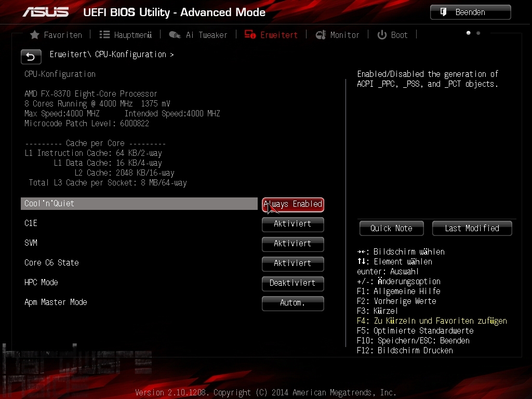Click the ASUS logo

click(46, 12)
